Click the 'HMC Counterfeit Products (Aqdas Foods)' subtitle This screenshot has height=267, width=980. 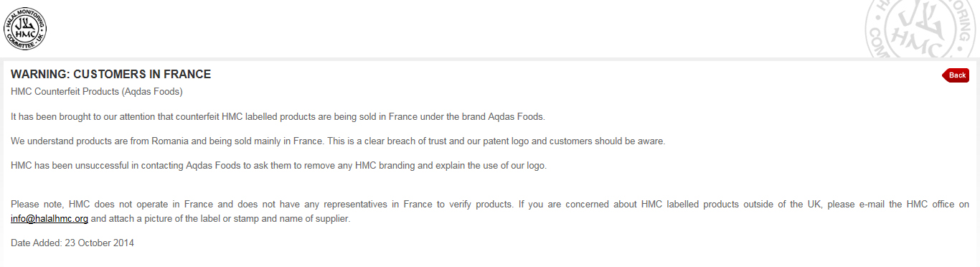click(97, 92)
